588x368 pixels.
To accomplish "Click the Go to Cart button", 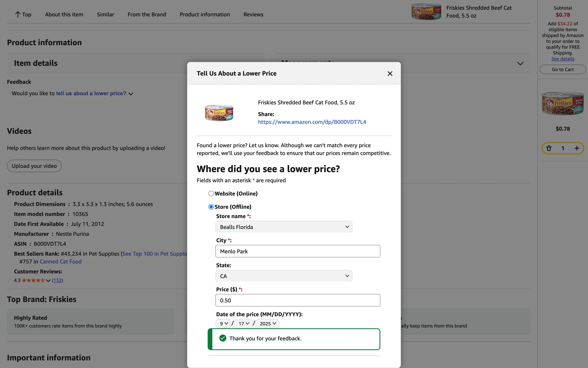I will pyautogui.click(x=563, y=70).
